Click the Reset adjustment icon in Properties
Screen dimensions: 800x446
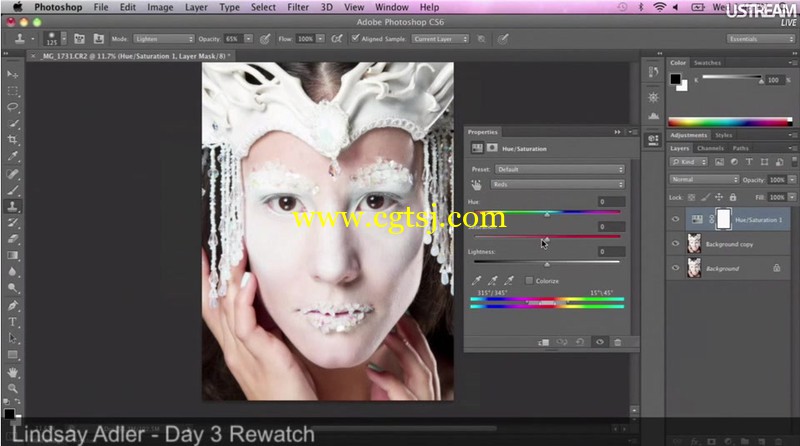(580, 342)
